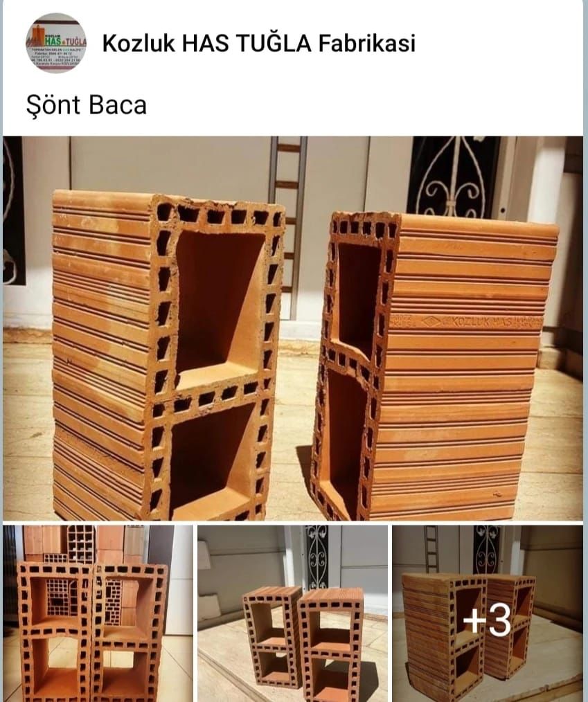
Task: Open the middle thumbnail of two bricks
Action: tap(293, 614)
